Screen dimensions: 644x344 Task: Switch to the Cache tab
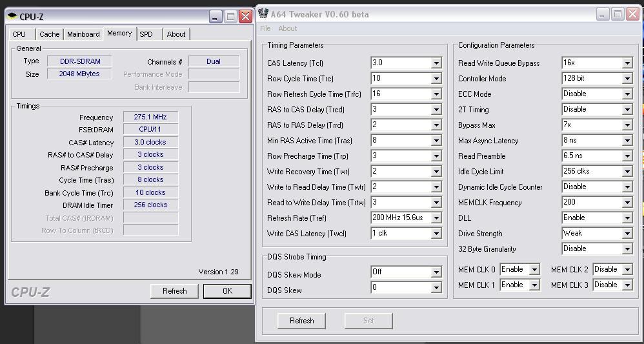49,34
